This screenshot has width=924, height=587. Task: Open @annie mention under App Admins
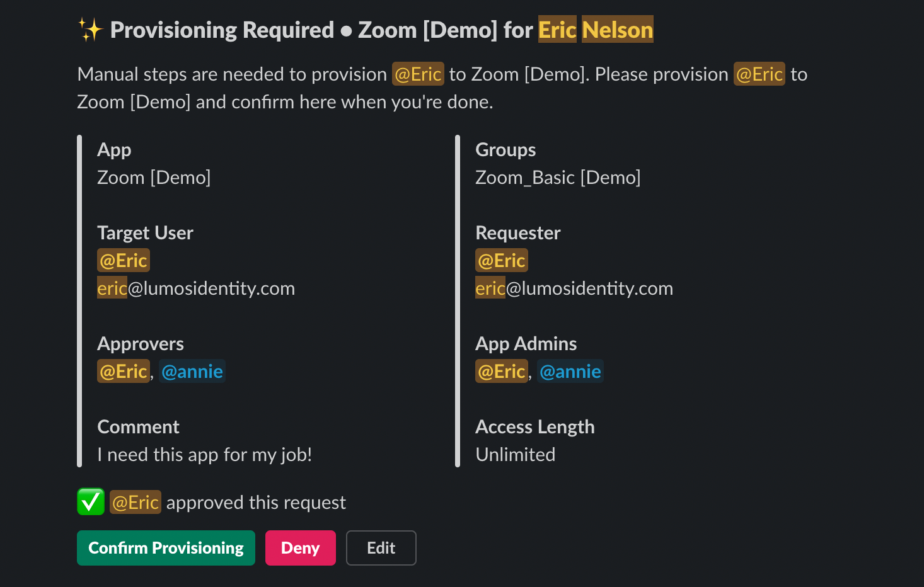(x=570, y=371)
